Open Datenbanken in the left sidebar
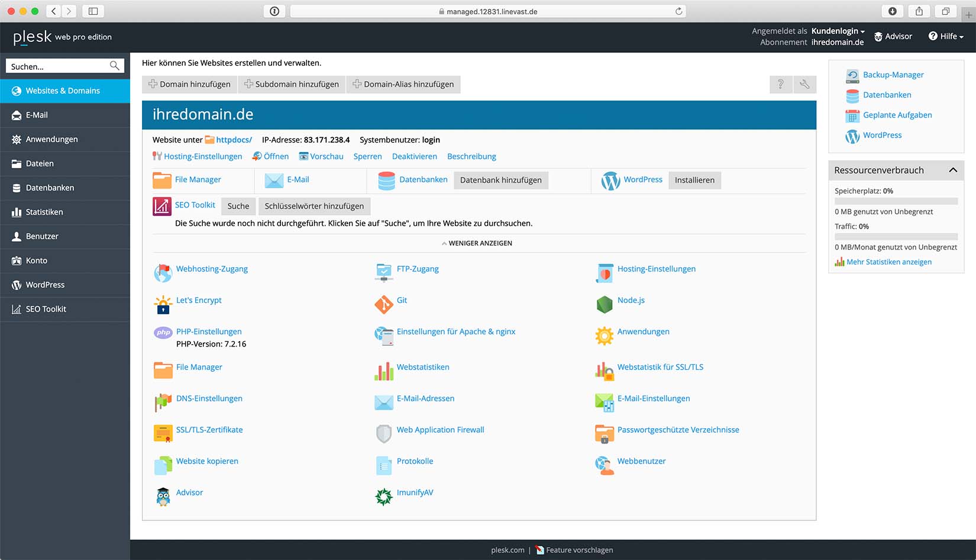This screenshot has height=560, width=976. (65, 187)
